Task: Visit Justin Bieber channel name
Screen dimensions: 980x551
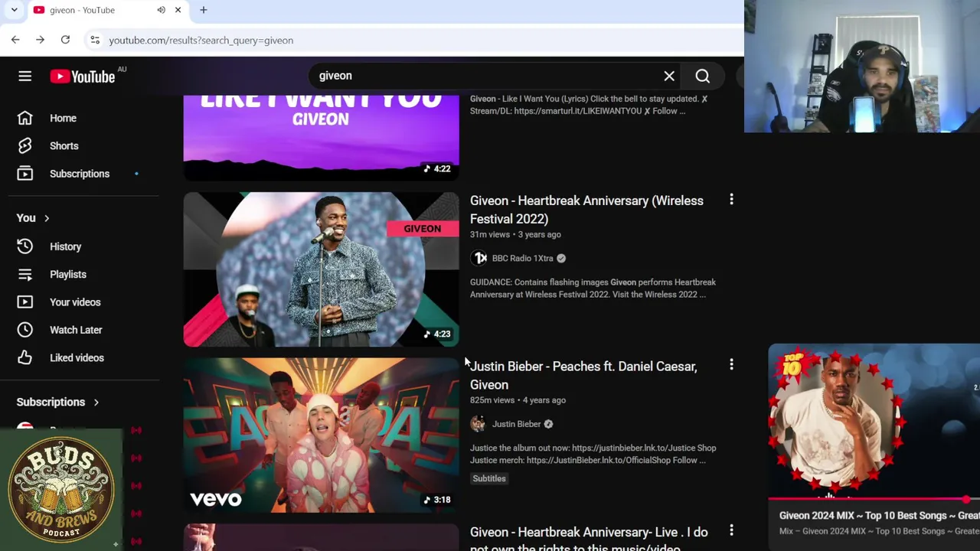Action: [x=516, y=424]
